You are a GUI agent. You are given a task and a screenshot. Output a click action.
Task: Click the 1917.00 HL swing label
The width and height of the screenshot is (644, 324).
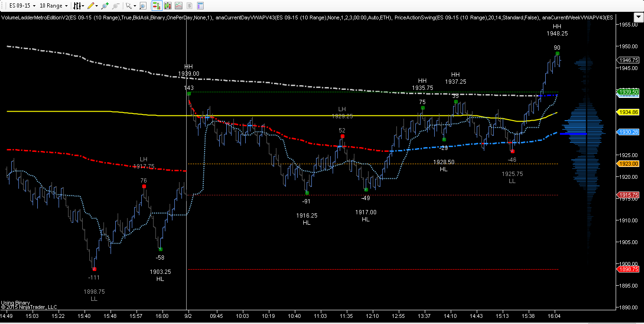(366, 216)
